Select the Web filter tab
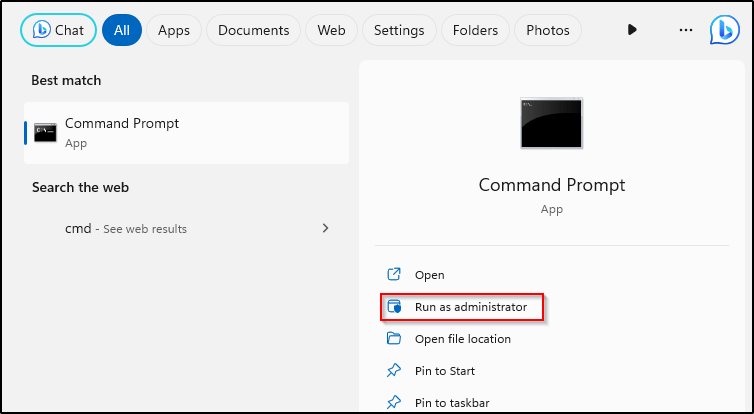754x414 pixels. (x=331, y=30)
